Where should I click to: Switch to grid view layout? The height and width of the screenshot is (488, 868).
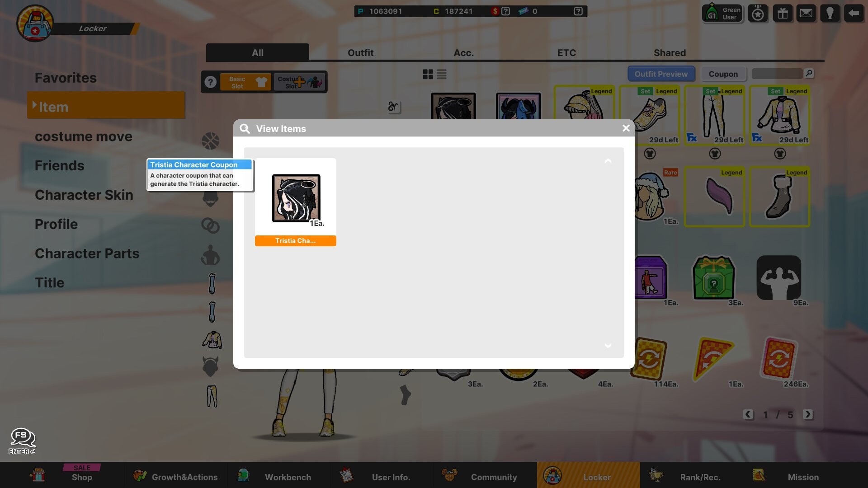[x=428, y=74]
